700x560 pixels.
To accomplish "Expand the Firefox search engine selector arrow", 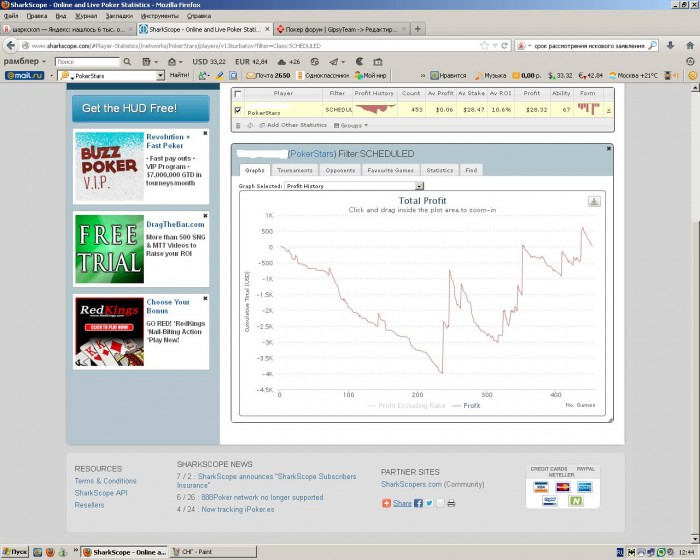I will pos(529,46).
